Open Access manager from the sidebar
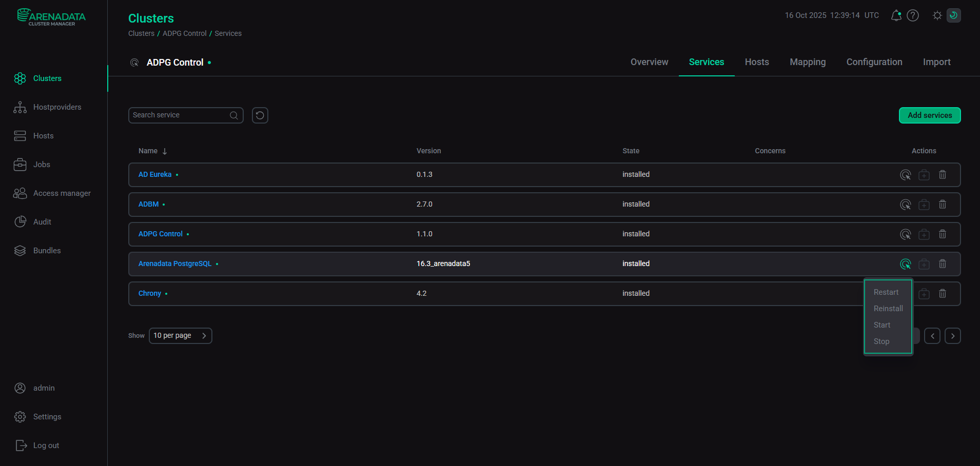Screen dimensions: 980x466 pos(62,193)
